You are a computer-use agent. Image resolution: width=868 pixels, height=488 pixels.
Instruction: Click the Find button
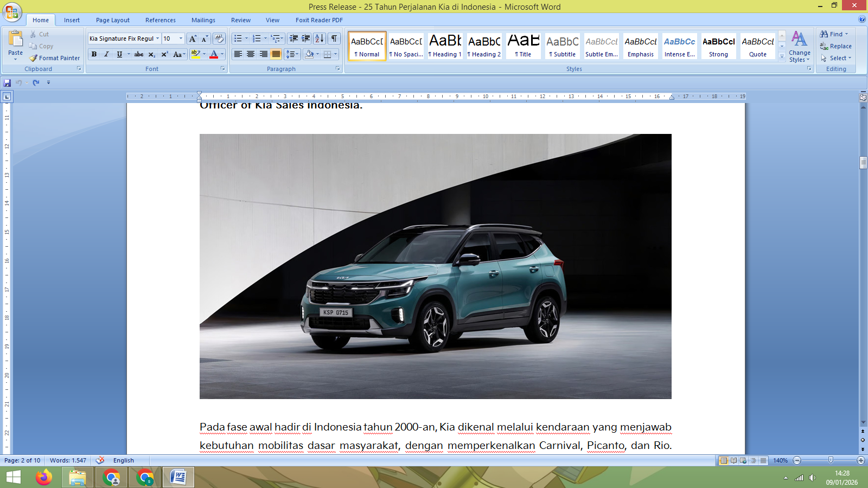[x=834, y=34]
